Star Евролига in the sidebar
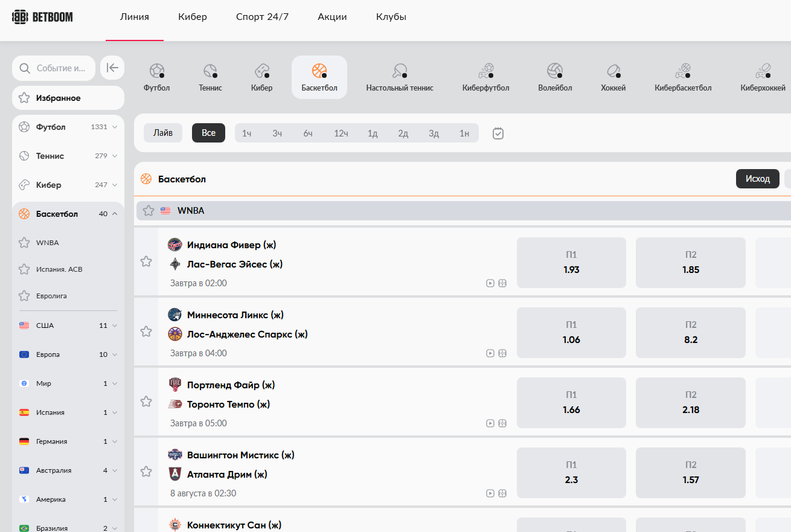 (24, 296)
